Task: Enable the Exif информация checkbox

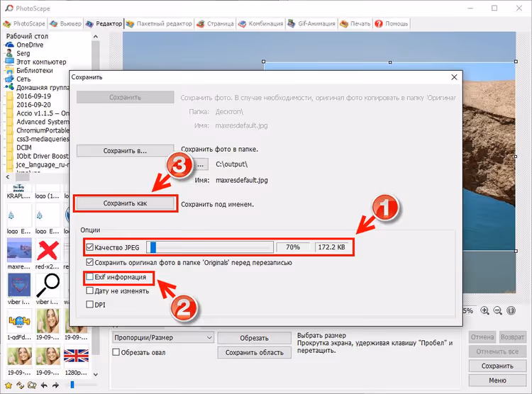Action: 89,276
